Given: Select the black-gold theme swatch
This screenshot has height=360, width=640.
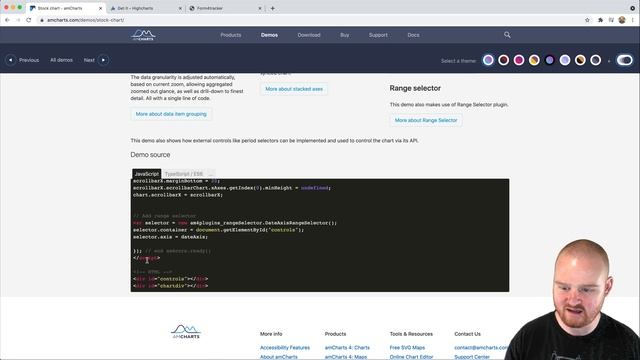Looking at the screenshot, I should tap(580, 60).
